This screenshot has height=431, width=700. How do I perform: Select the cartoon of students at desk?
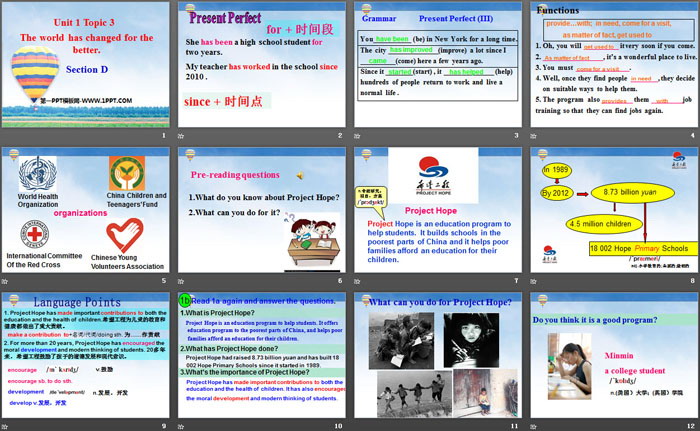[x=308, y=238]
